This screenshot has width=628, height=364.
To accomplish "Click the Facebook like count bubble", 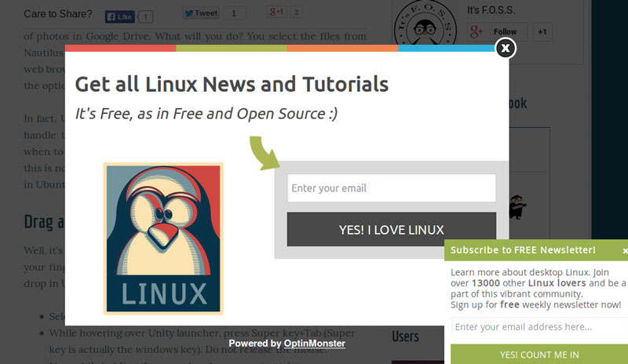I will point(145,16).
